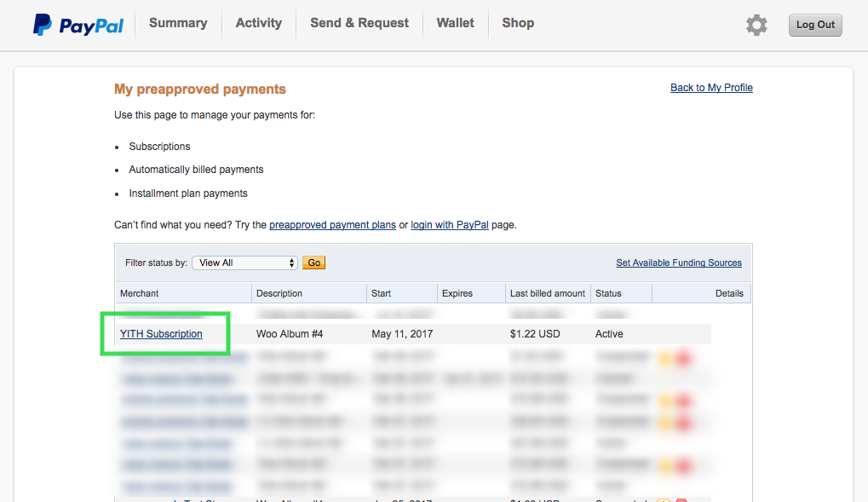Open the YITH Subscription merchant link
The width and height of the screenshot is (868, 502).
161,334
